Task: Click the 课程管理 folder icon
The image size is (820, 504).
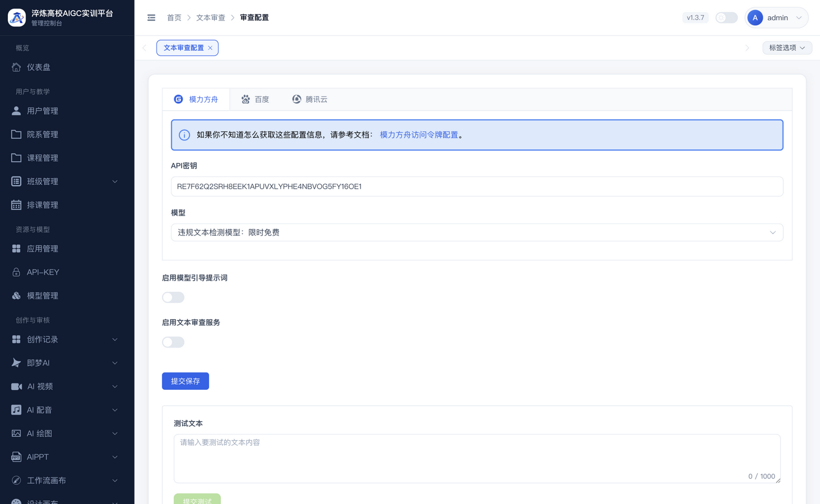Action: click(16, 158)
